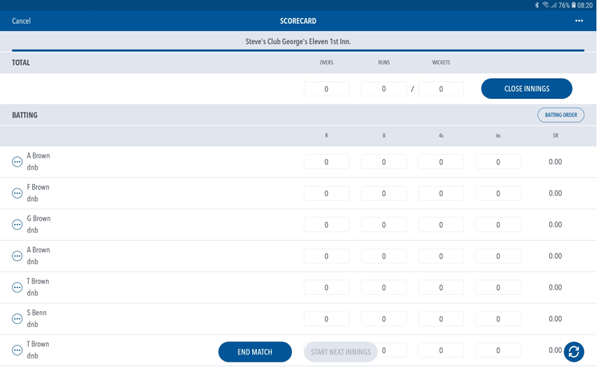Open the three-dot menu in header
602x378 pixels.
coord(579,21)
